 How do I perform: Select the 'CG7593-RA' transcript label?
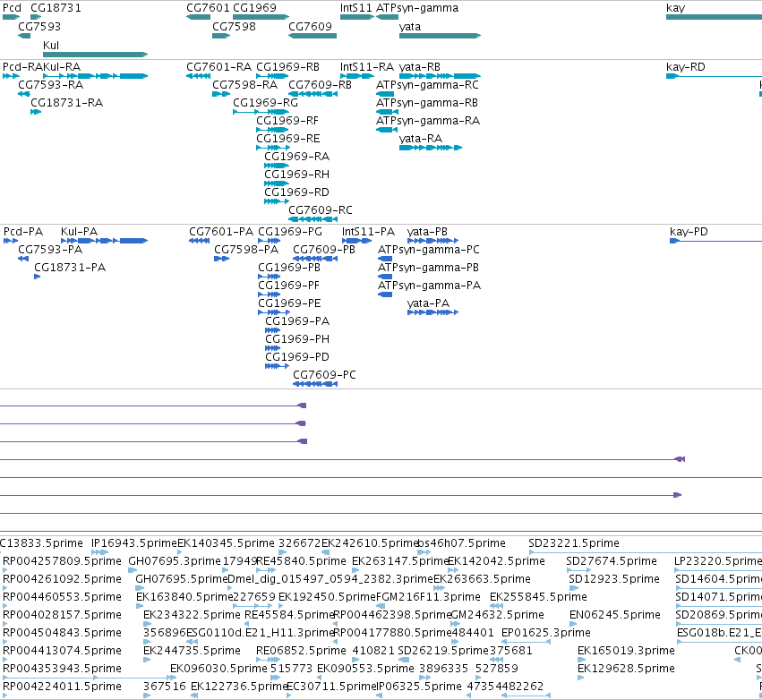[x=50, y=85]
